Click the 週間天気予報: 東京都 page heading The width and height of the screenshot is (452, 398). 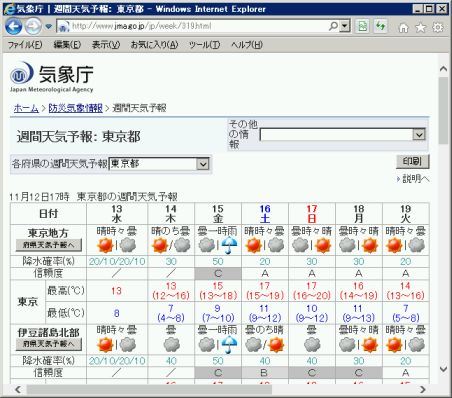[79, 137]
